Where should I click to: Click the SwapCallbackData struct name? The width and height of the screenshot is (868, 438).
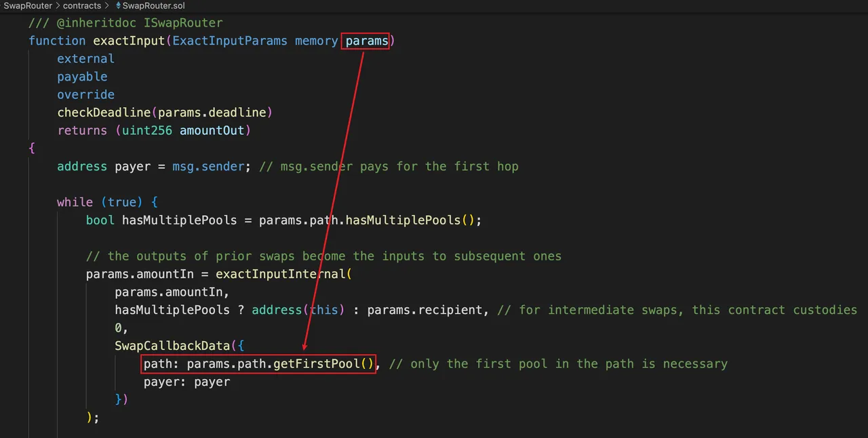coord(172,346)
